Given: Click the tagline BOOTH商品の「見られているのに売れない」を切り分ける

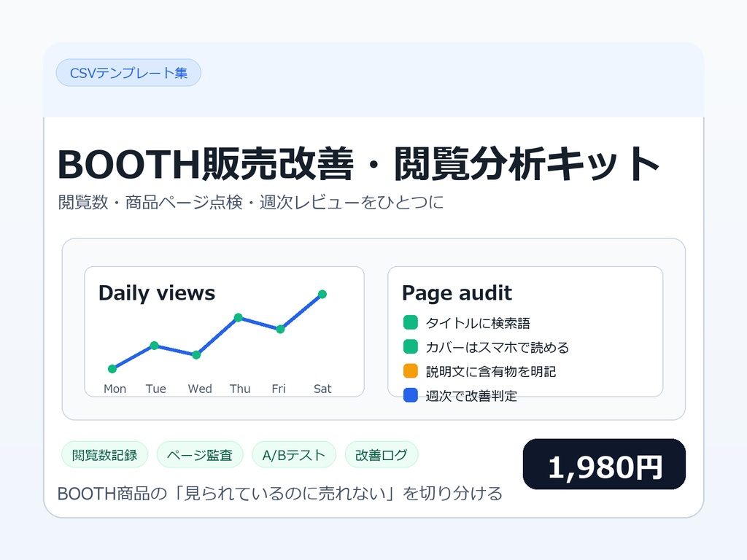Looking at the screenshot, I should pos(280,494).
